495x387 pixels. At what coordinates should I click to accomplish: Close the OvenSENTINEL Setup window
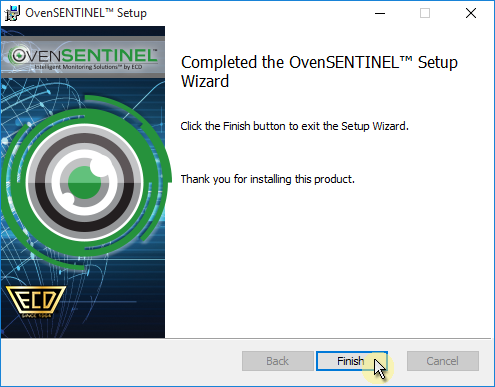click(x=471, y=13)
